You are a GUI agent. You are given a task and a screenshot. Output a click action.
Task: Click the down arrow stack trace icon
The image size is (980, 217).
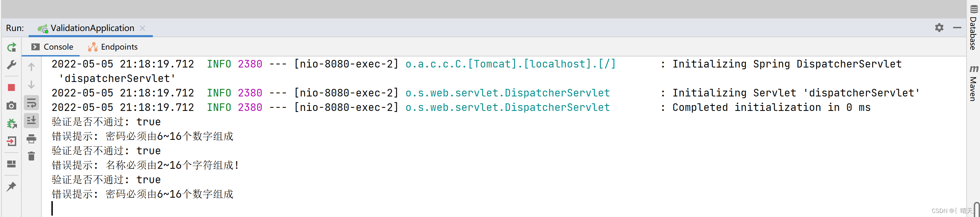tap(32, 85)
